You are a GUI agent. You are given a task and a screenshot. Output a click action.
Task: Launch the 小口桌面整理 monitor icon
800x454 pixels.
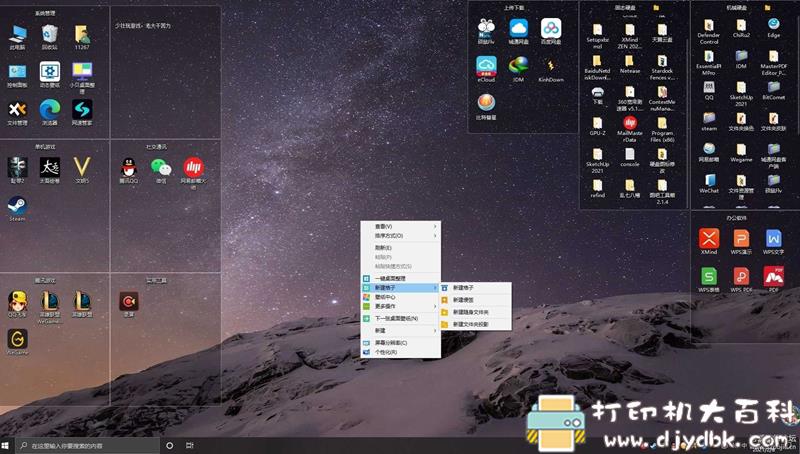(x=82, y=77)
